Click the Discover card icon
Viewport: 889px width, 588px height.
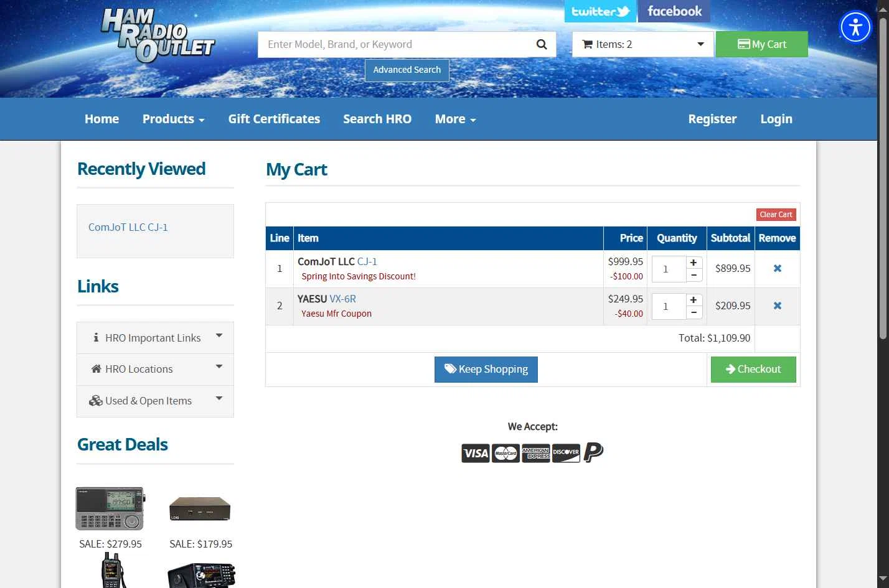coord(566,453)
